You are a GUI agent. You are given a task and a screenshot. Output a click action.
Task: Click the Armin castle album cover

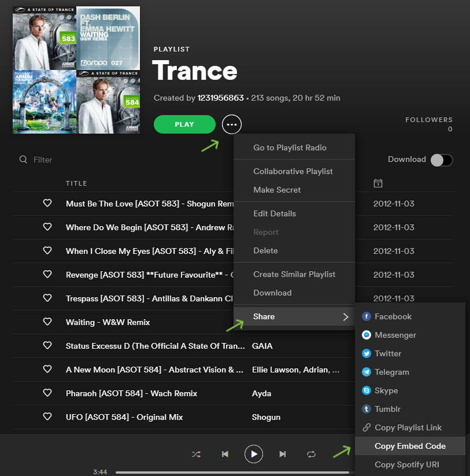[45, 102]
